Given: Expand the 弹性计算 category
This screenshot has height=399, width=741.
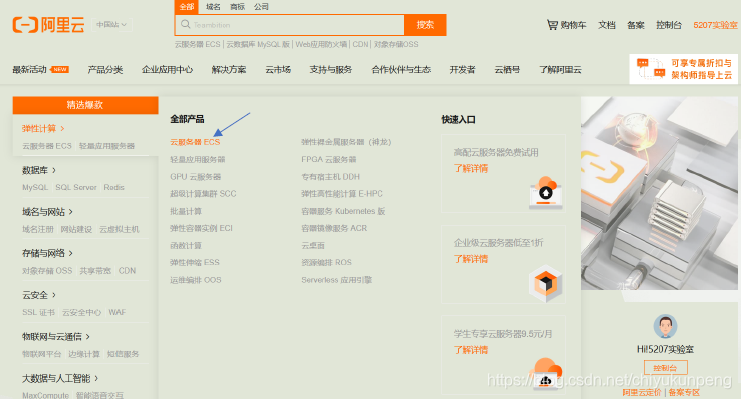Looking at the screenshot, I should pyautogui.click(x=43, y=129).
